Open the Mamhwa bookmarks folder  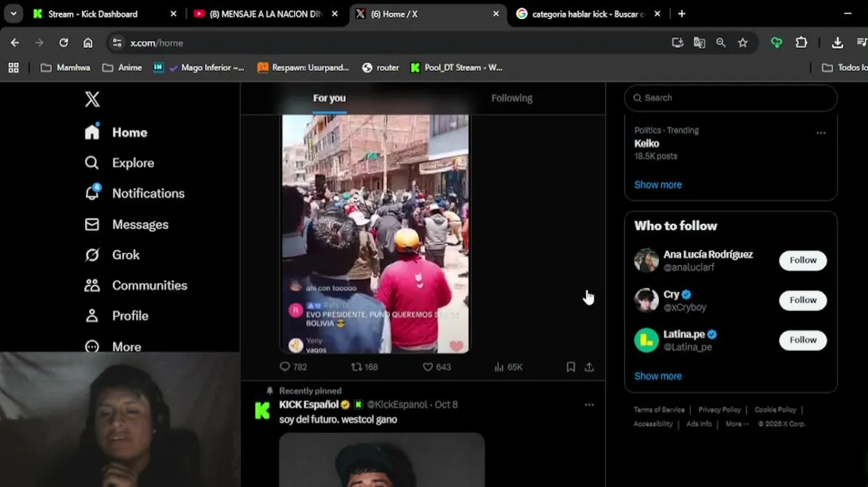pos(65,68)
